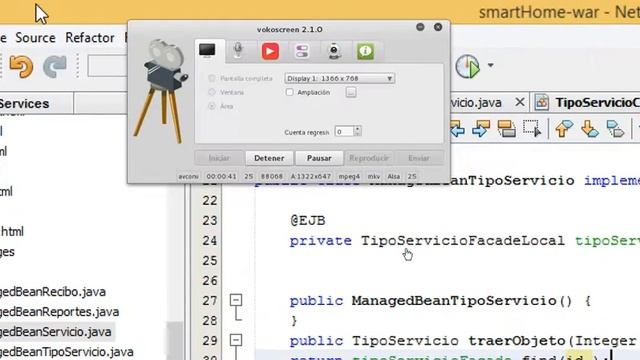Click the Profile Project clock icon

pos(467,66)
